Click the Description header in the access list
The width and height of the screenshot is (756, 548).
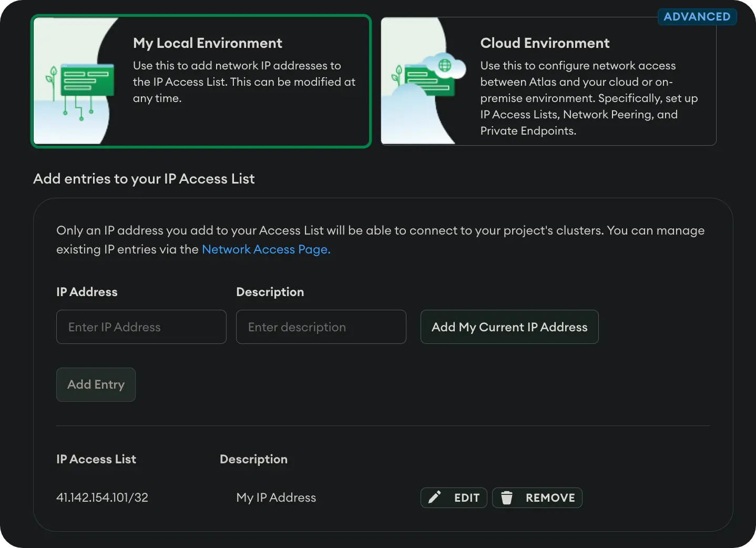tap(253, 459)
